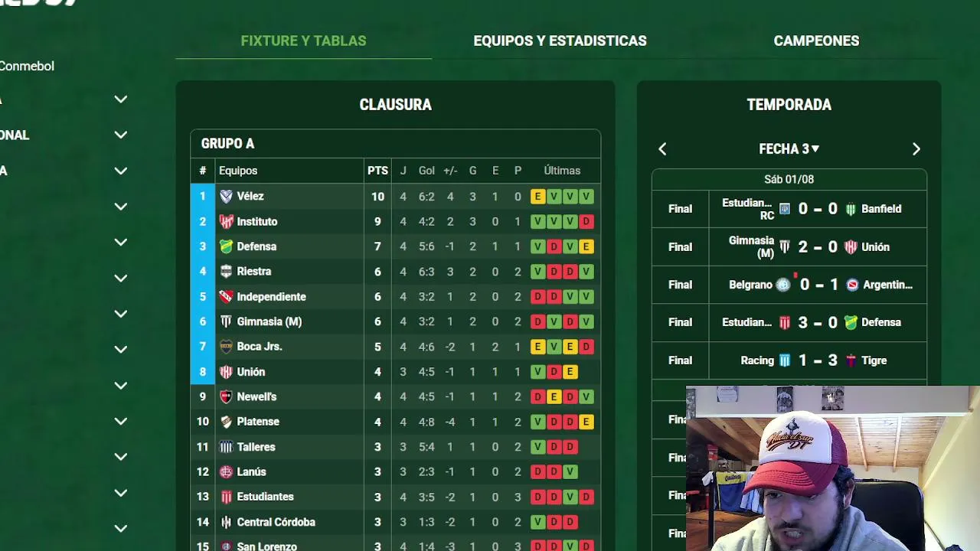Click the Belgrano crest in fixtures
This screenshot has width=980, height=551.
[x=782, y=285]
